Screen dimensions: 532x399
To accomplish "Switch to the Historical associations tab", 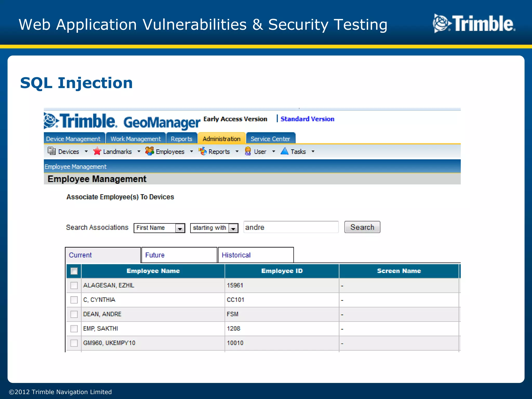I will 256,255.
